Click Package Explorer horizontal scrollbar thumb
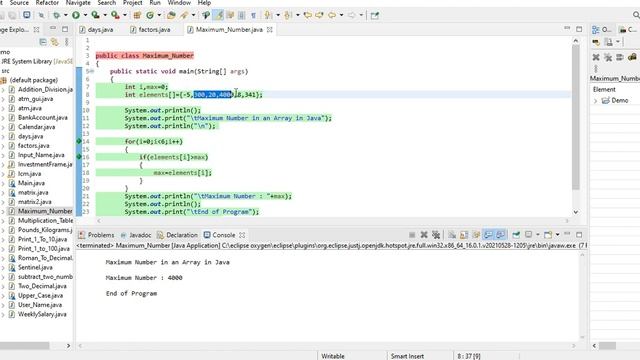Viewport: 640px width, 360px height. pos(24,346)
